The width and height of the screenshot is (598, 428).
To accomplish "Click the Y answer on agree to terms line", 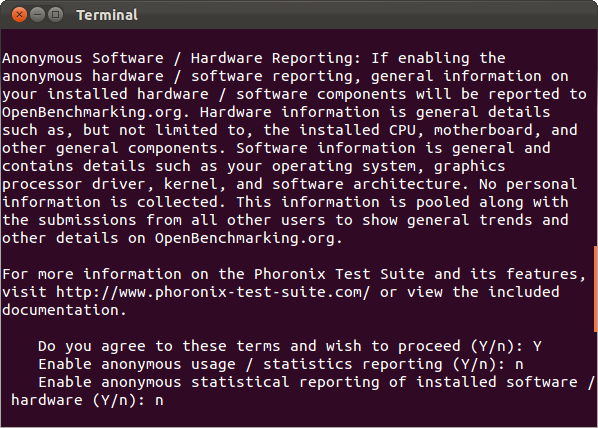I will [x=537, y=346].
